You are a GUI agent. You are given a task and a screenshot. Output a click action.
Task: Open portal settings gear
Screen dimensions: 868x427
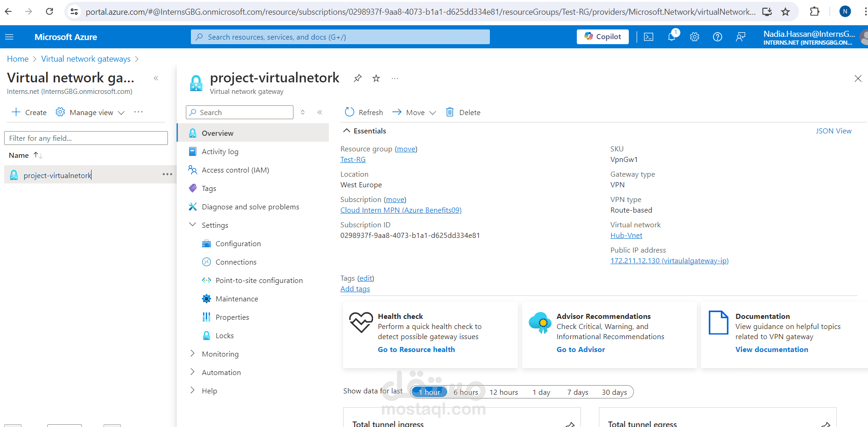tap(695, 37)
